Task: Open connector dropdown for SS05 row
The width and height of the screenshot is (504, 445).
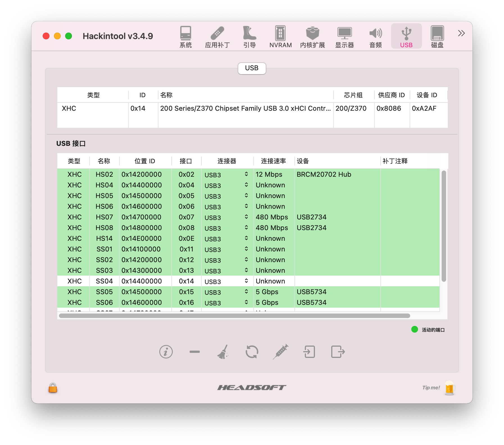Action: tap(226, 292)
